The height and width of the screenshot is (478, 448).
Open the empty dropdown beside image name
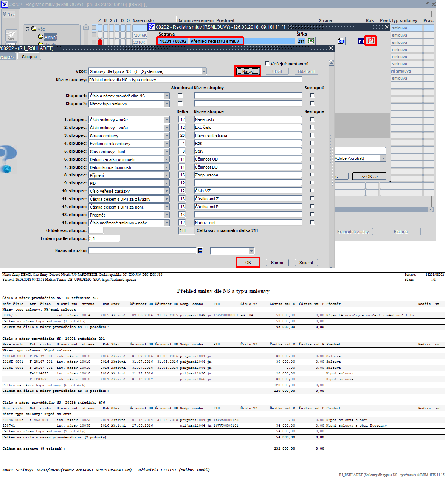[x=251, y=251]
